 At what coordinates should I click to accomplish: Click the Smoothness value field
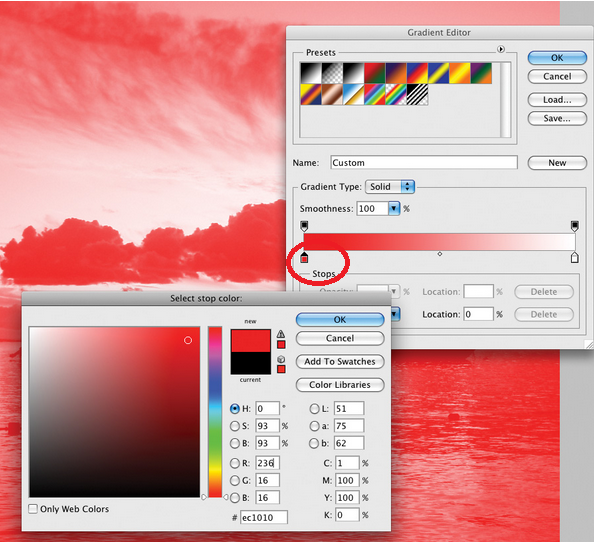point(372,208)
